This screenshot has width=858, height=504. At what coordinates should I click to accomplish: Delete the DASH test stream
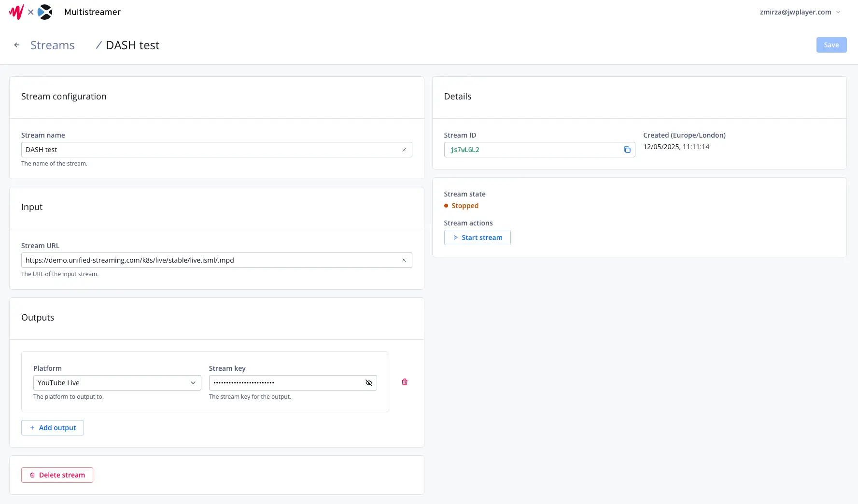[57, 475]
